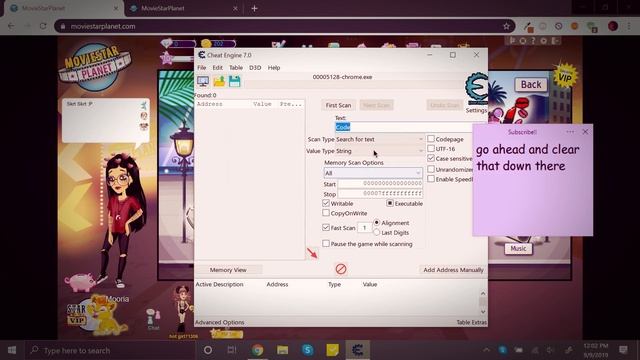Click Advanced Options
The width and height of the screenshot is (640, 360).
(220, 322)
